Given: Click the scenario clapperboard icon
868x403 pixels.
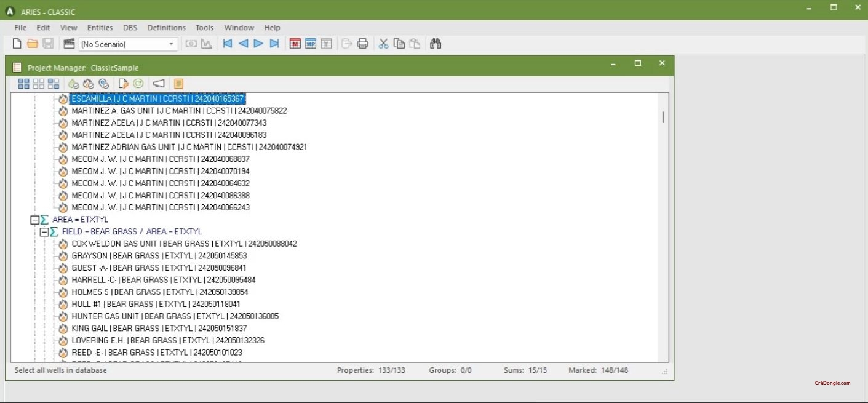Looking at the screenshot, I should [x=69, y=44].
